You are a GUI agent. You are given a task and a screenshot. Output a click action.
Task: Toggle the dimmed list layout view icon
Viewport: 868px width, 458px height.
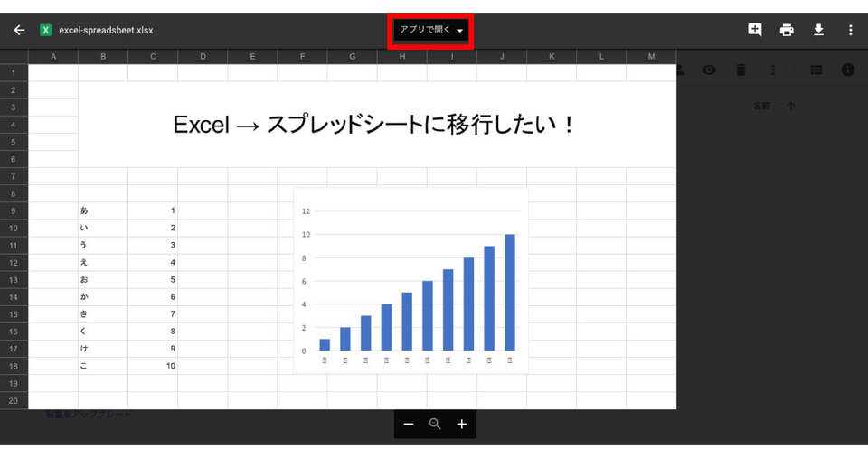[x=816, y=70]
